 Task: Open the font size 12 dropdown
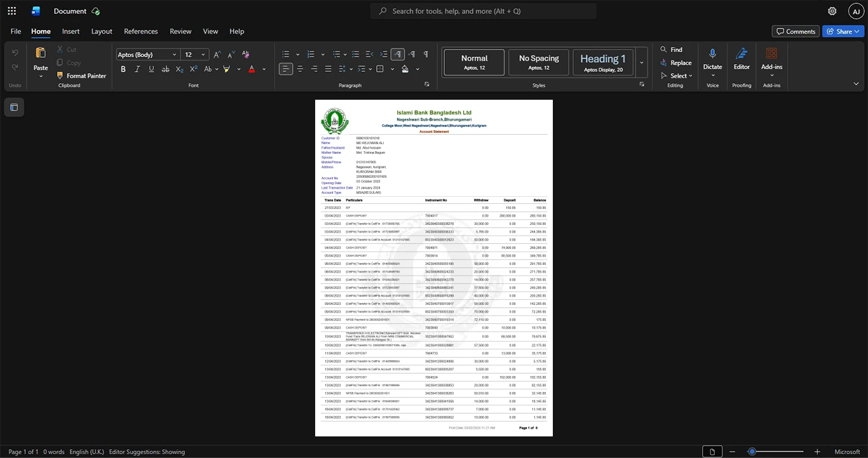click(195, 55)
